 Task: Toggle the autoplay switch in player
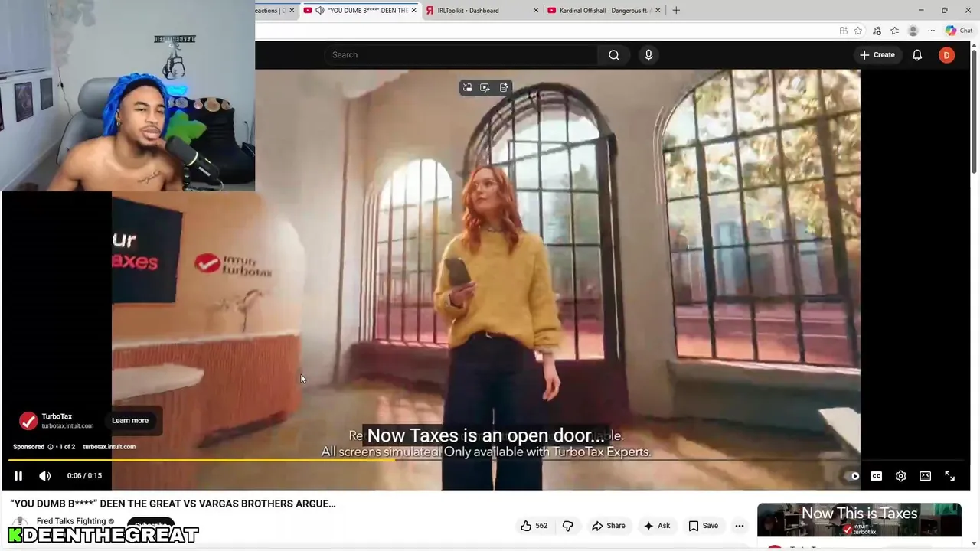point(851,476)
